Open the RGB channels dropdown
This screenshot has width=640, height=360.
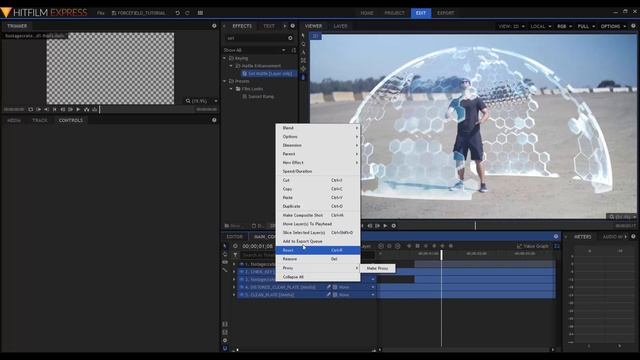[x=564, y=26]
